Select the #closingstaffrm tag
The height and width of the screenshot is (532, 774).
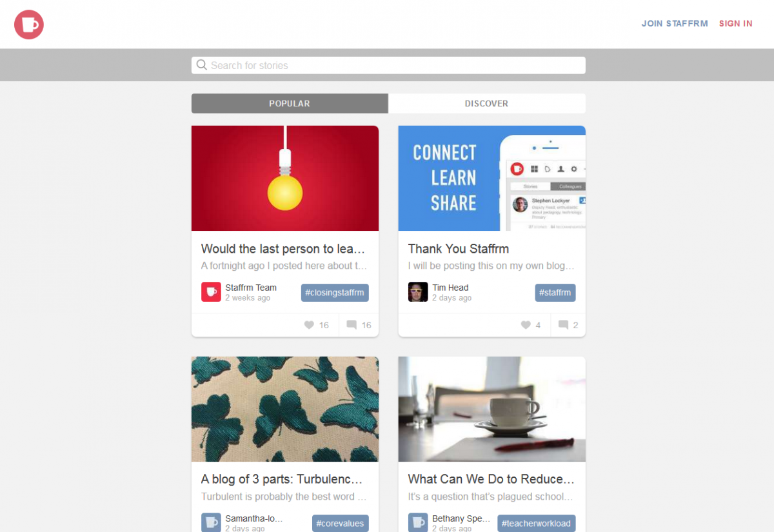[335, 293]
